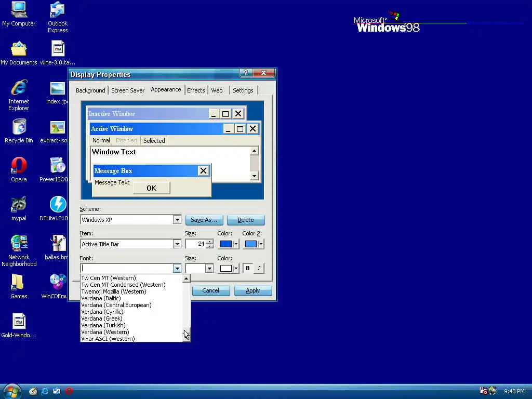The image size is (532, 399).
Task: Expand the Item combo box
Action: click(x=177, y=244)
